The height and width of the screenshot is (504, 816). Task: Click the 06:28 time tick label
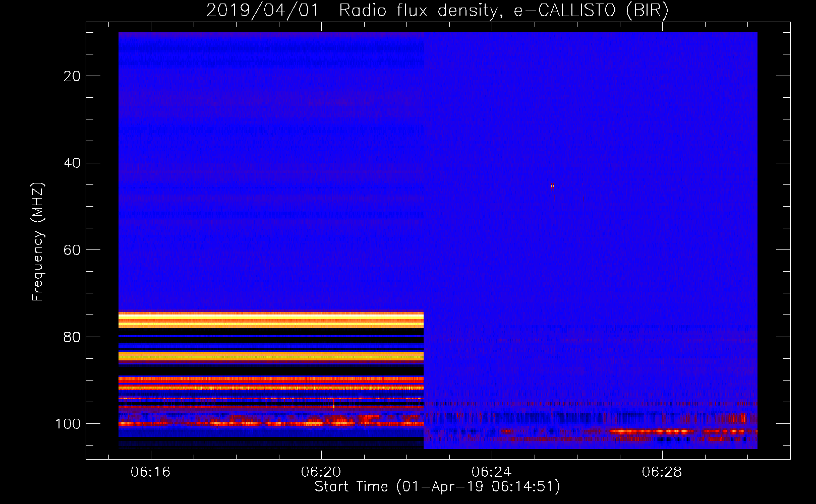[662, 472]
